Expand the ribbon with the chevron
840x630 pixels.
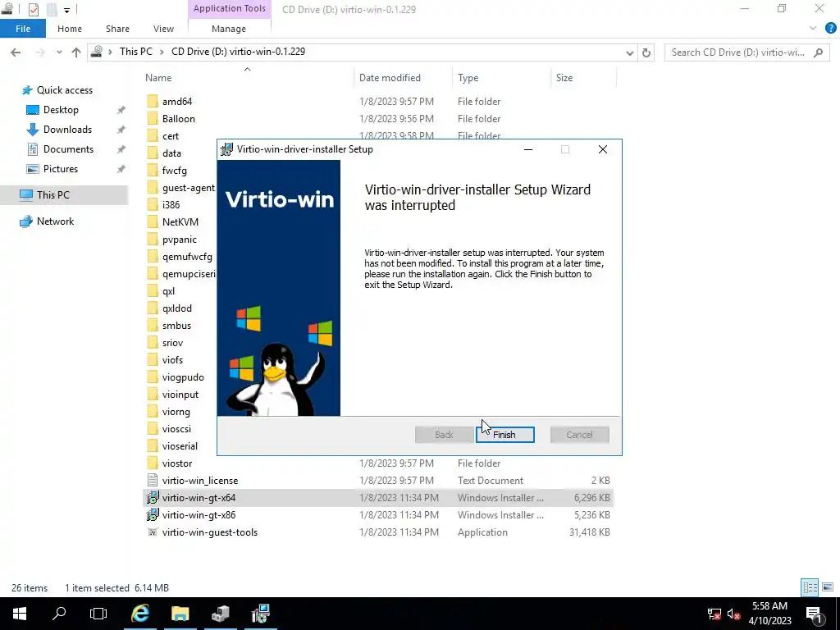point(813,29)
